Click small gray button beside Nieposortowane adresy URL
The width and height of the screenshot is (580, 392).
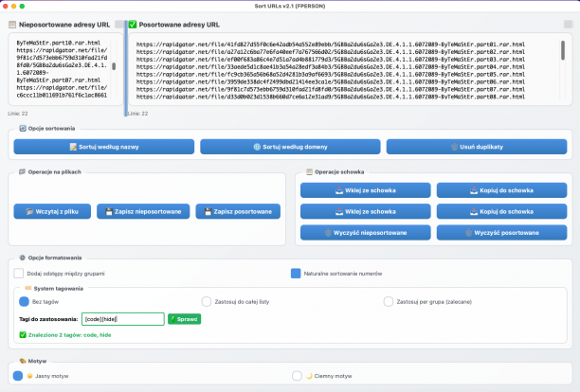[x=119, y=25]
